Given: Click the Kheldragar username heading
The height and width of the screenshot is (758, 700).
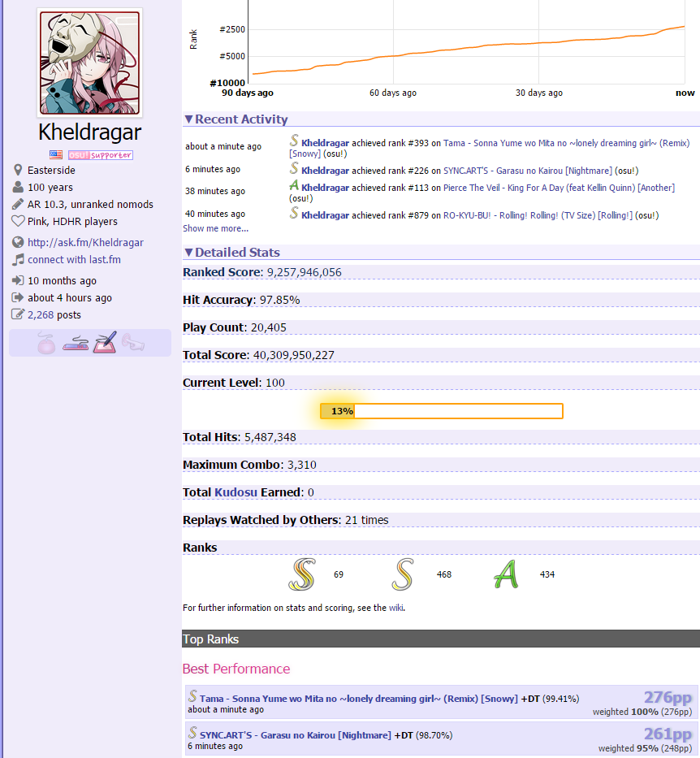Looking at the screenshot, I should pyautogui.click(x=90, y=132).
